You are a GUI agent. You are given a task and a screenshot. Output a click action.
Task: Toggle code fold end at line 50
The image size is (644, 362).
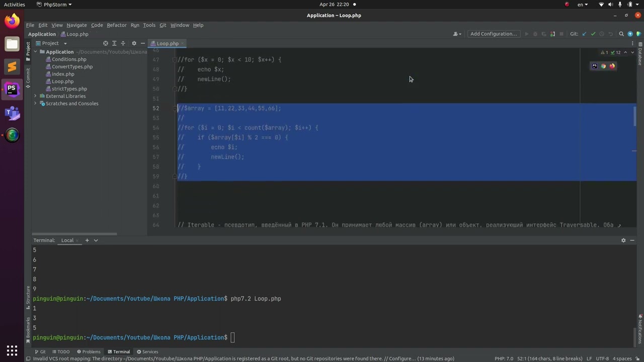tap(175, 89)
